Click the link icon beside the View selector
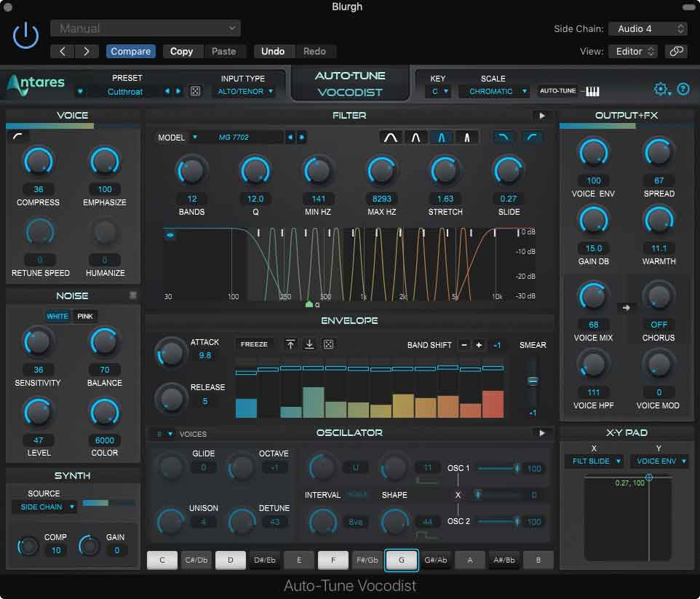700x599 pixels. tap(677, 52)
